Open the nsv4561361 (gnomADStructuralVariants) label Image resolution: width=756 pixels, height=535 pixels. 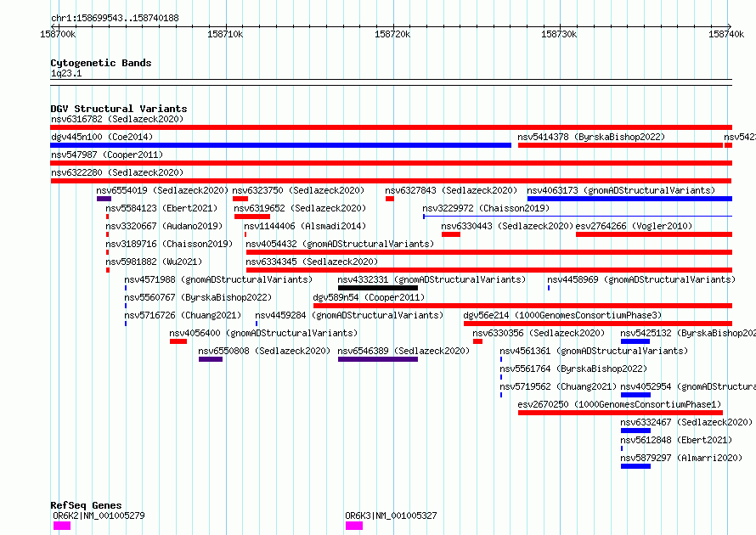click(x=594, y=351)
